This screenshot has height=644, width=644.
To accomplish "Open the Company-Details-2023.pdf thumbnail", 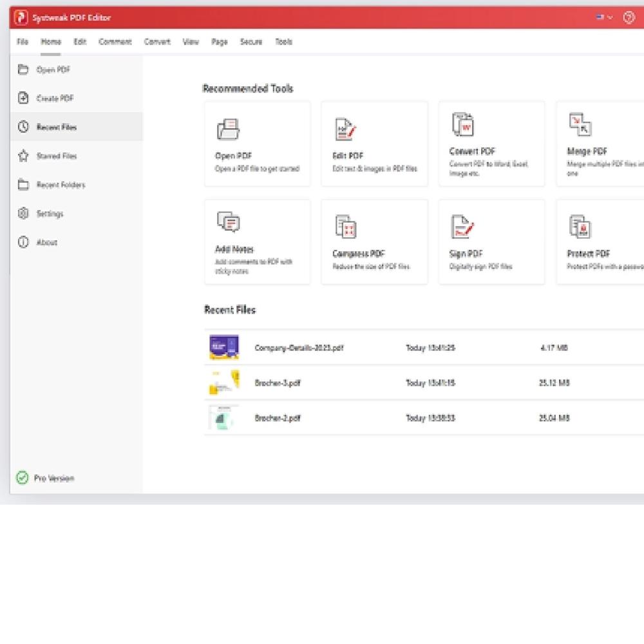I will pos(224,348).
